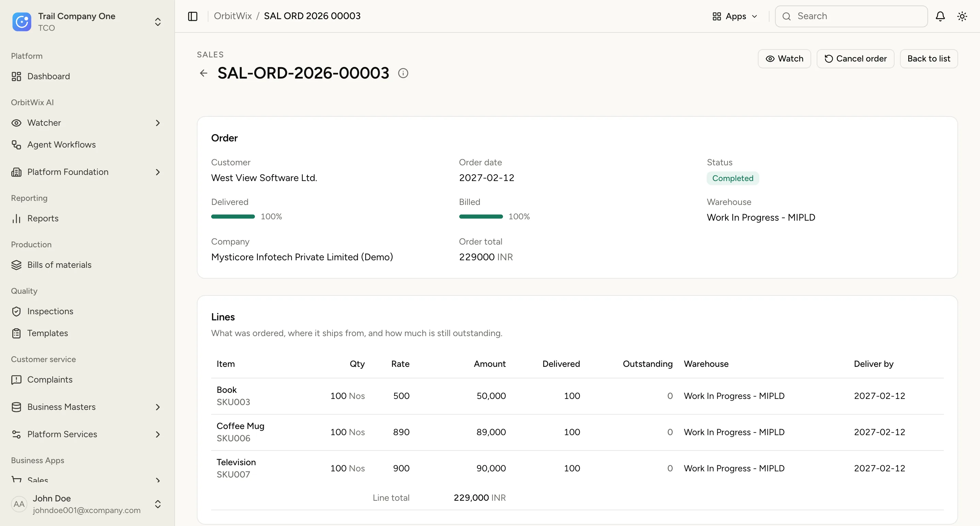Click the OrbitWix breadcrumb link
The image size is (980, 526).
233,16
